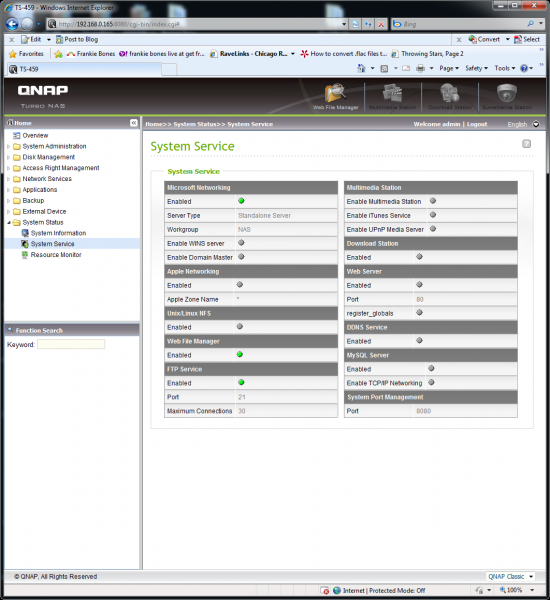Click the Bing search box
The image size is (550, 600).
(459, 24)
